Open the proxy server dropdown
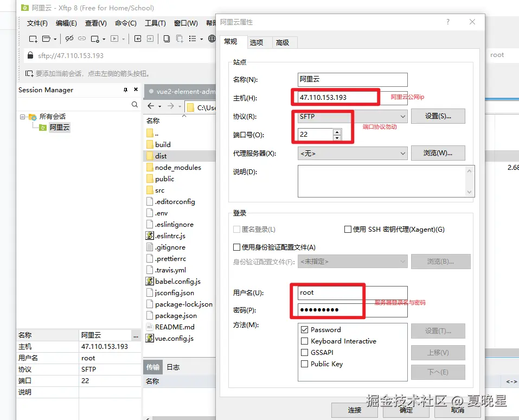The image size is (519, 420). point(403,154)
